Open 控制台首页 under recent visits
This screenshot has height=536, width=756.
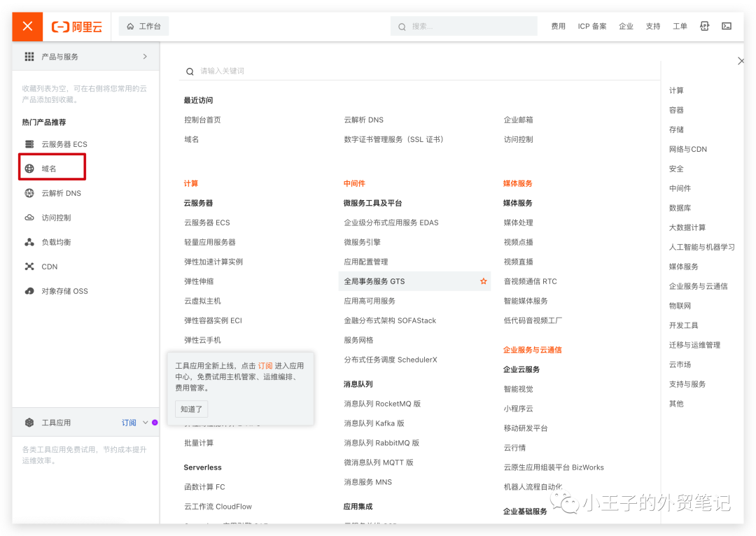coord(202,120)
